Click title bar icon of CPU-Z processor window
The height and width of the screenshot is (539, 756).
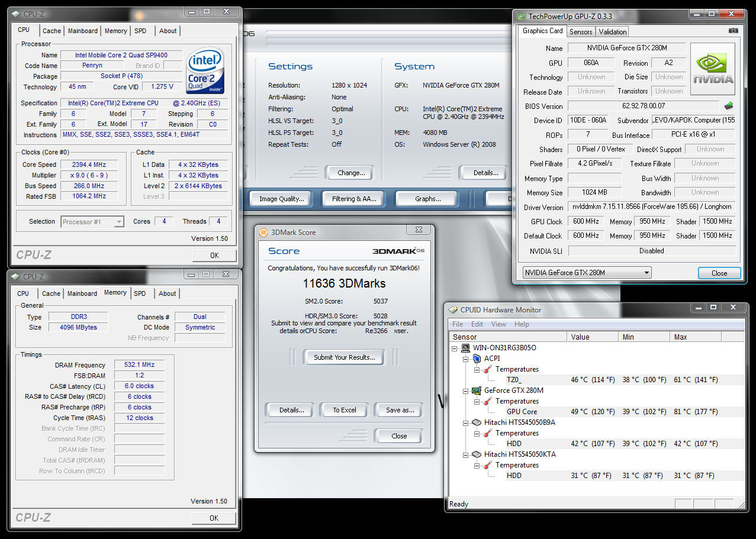click(17, 14)
